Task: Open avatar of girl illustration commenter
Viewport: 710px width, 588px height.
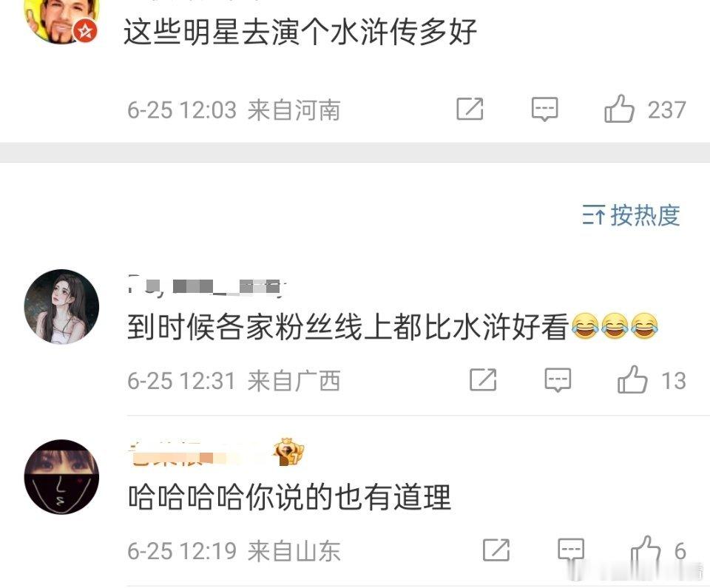Action: (x=61, y=307)
